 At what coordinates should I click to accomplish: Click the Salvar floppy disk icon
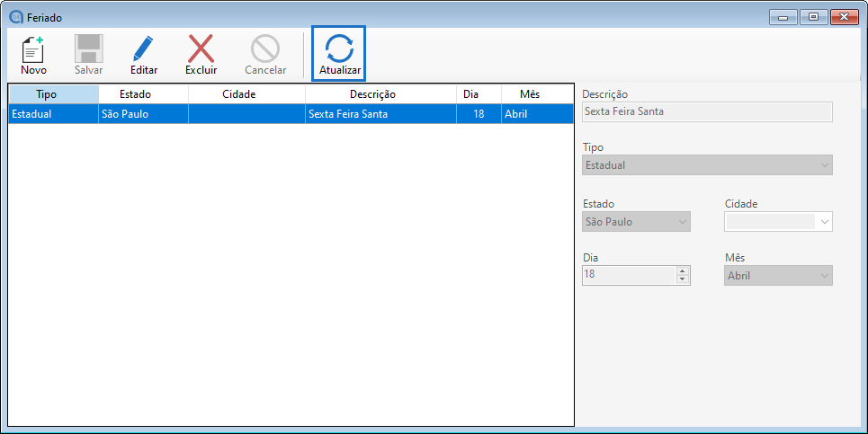click(x=88, y=49)
